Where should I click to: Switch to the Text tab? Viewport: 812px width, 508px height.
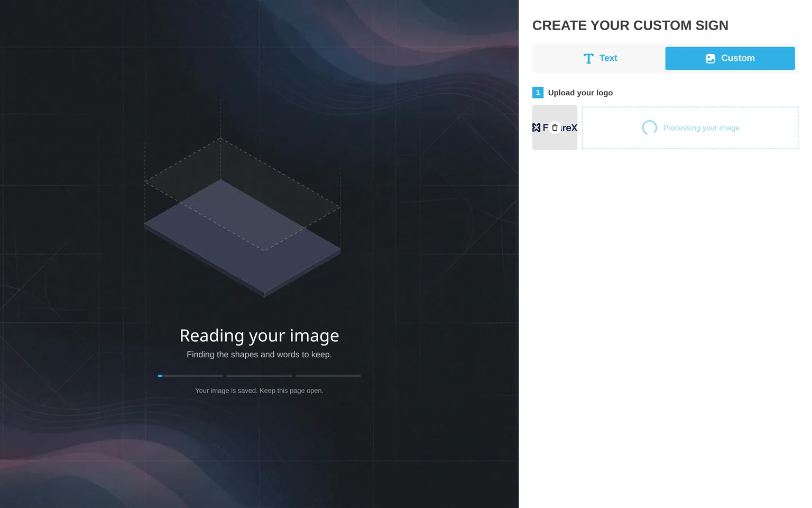(600, 58)
